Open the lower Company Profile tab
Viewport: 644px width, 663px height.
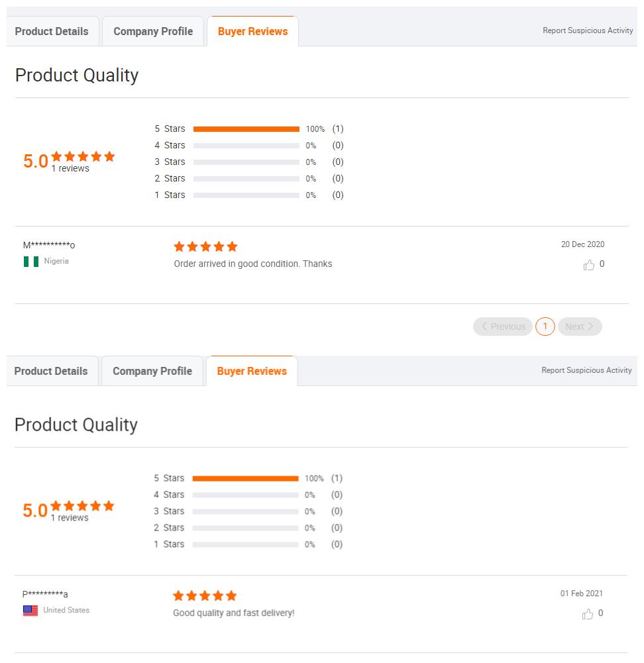[x=152, y=371]
